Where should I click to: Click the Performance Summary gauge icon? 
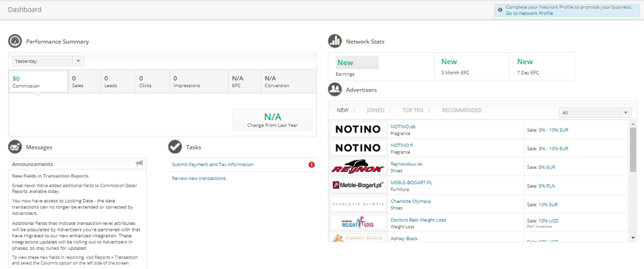pyautogui.click(x=15, y=42)
